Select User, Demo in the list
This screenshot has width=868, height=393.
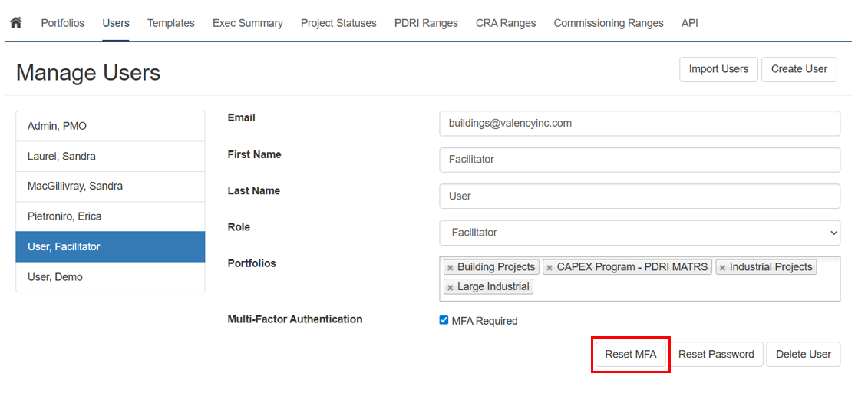click(111, 277)
